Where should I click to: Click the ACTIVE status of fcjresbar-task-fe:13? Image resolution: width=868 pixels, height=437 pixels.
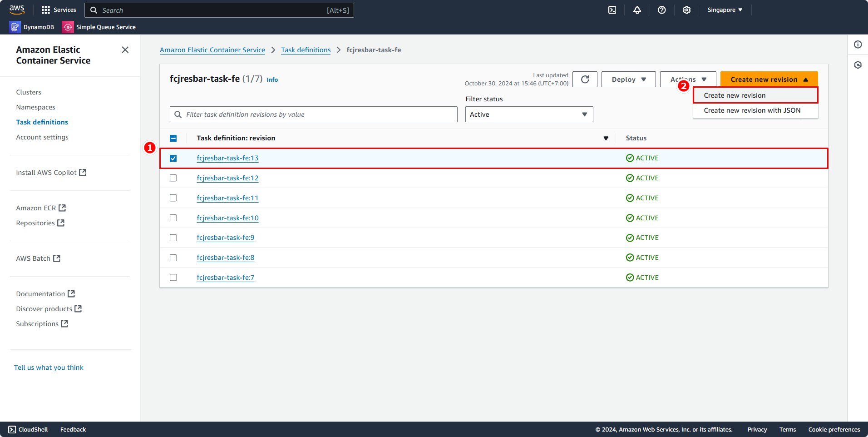(x=642, y=158)
